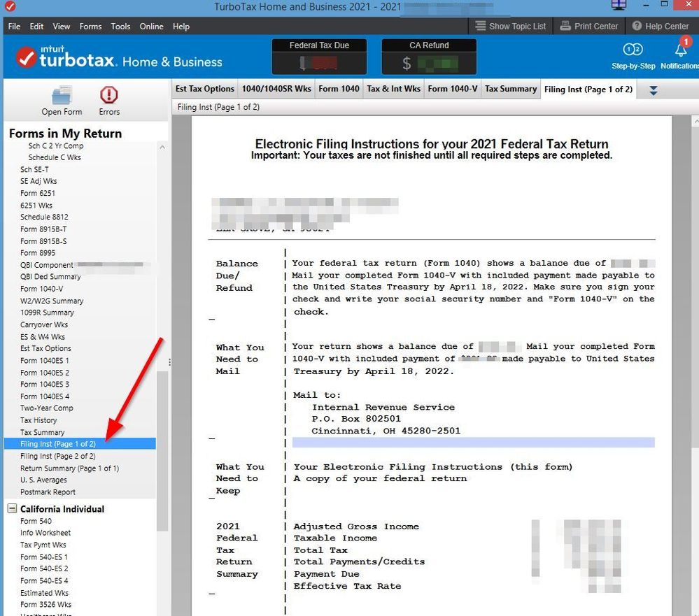
Task: Open the View menu
Action: tap(61, 27)
